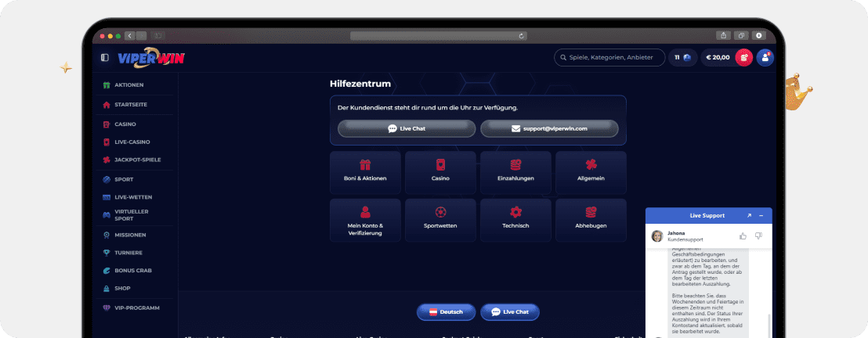Click the support@viperwin.com email button

[549, 128]
